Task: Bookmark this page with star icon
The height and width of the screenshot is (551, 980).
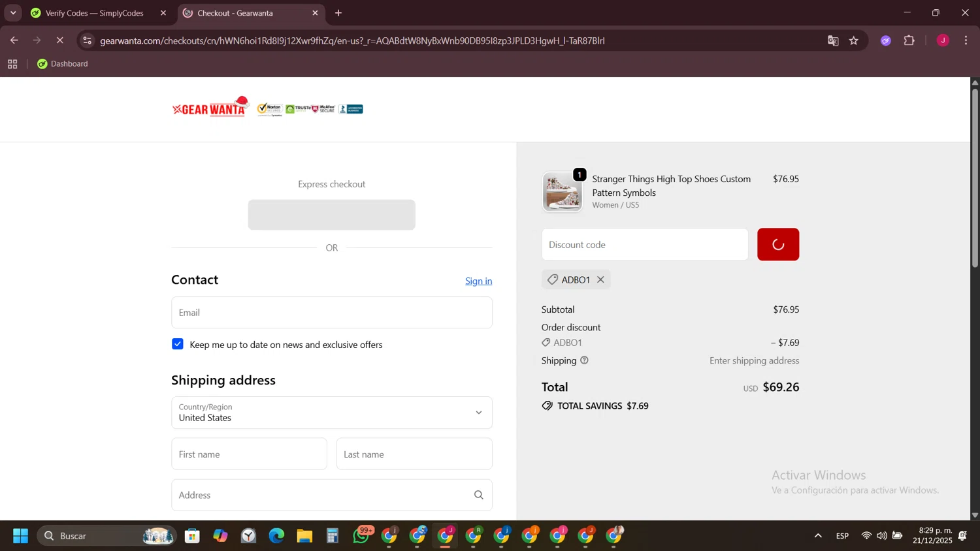Action: 853,40
